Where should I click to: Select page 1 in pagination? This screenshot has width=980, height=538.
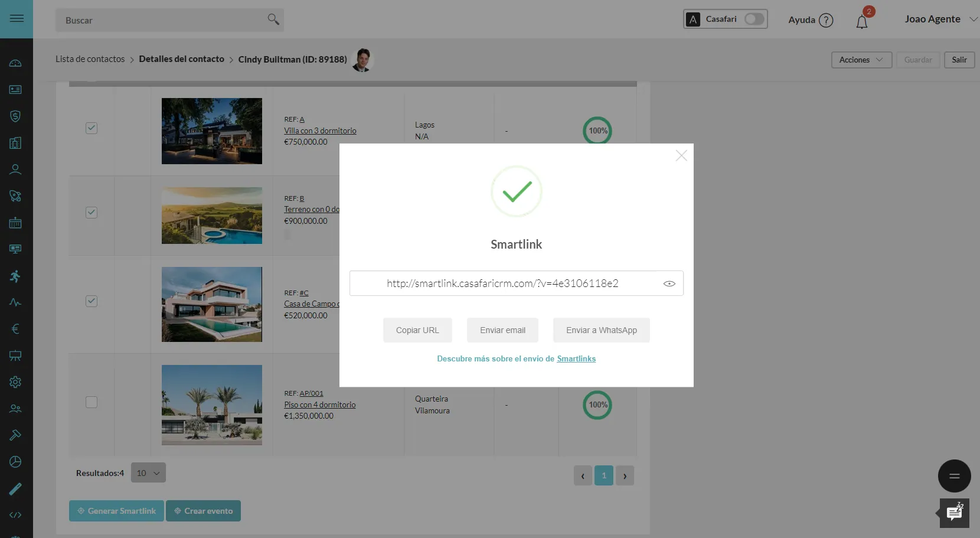[603, 475]
